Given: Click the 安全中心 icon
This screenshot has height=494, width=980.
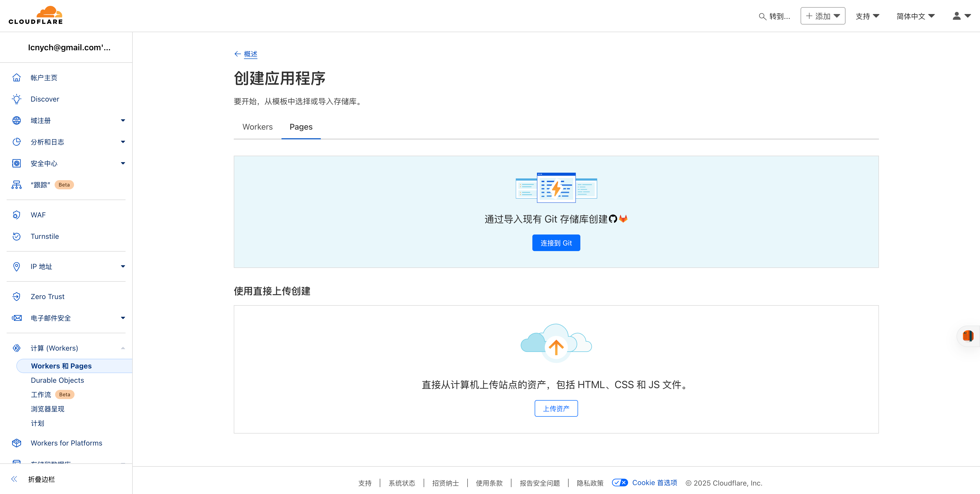Looking at the screenshot, I should click(16, 164).
